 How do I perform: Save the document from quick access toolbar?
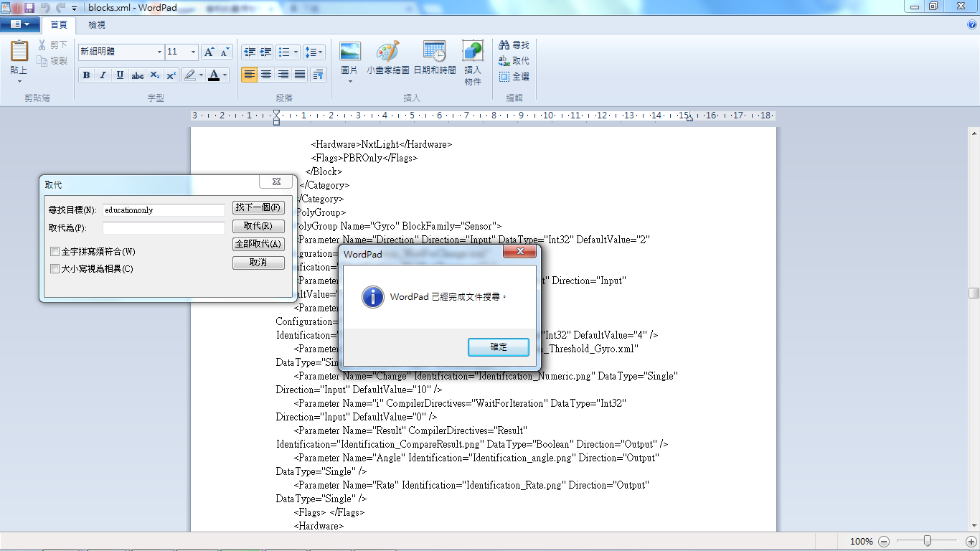[29, 7]
